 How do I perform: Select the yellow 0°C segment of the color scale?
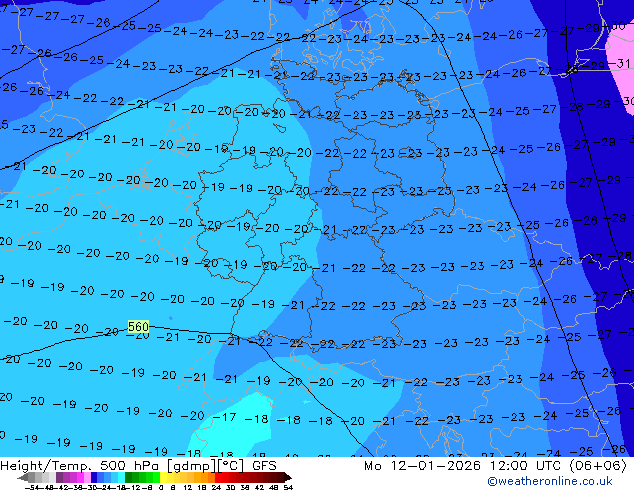click(163, 477)
